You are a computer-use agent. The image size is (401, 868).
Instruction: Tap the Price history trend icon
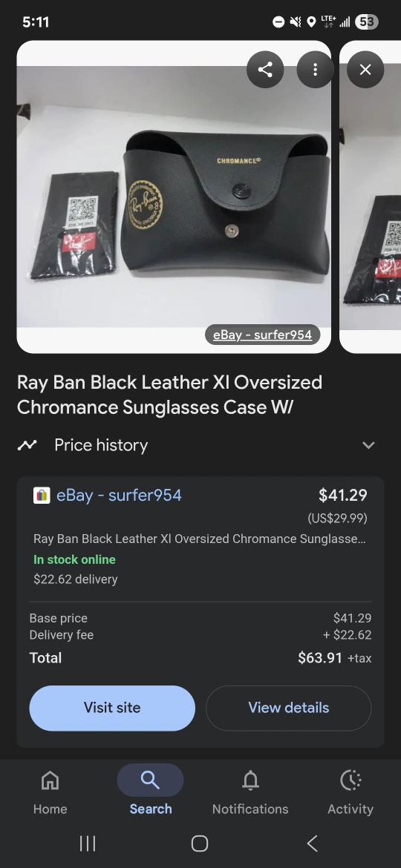27,445
